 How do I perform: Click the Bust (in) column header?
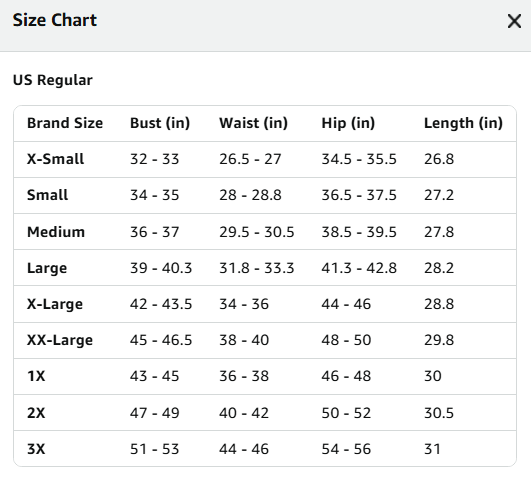coord(160,123)
